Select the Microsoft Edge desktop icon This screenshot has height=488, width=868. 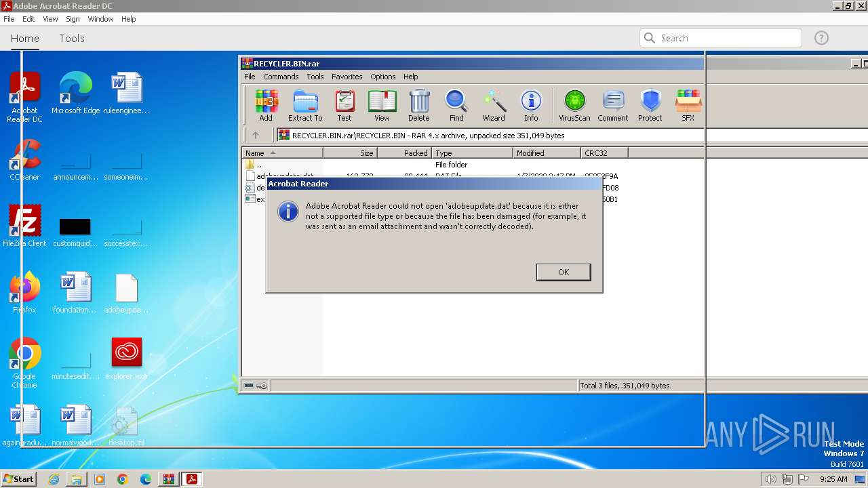pyautogui.click(x=76, y=94)
